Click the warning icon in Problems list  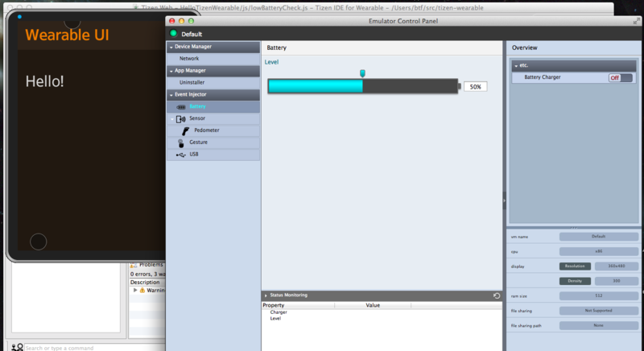[142, 291]
